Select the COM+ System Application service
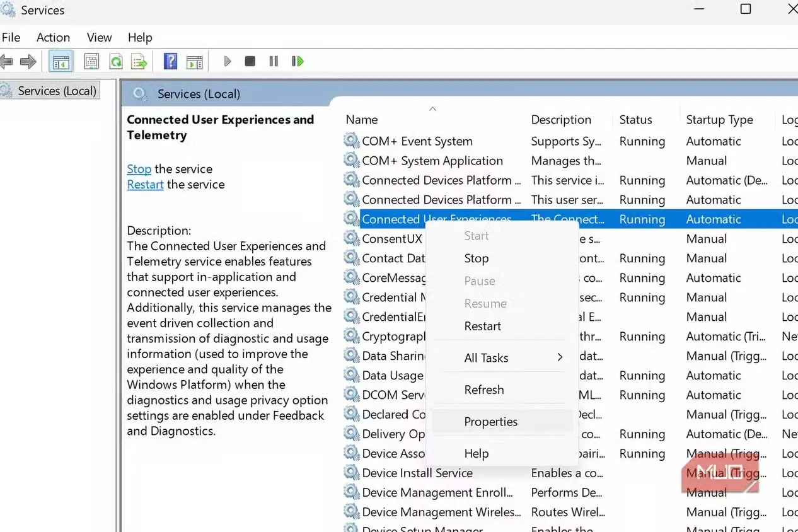The width and height of the screenshot is (798, 532). tap(432, 161)
